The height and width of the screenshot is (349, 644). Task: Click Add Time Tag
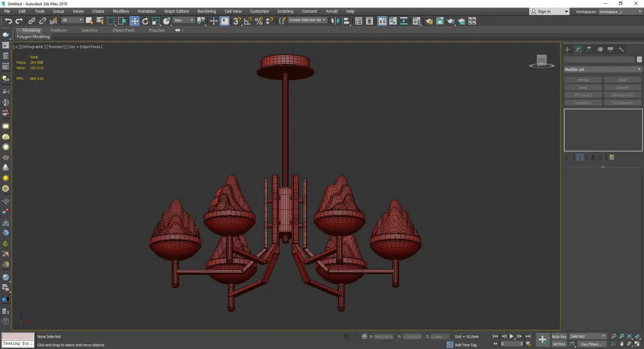(465, 345)
